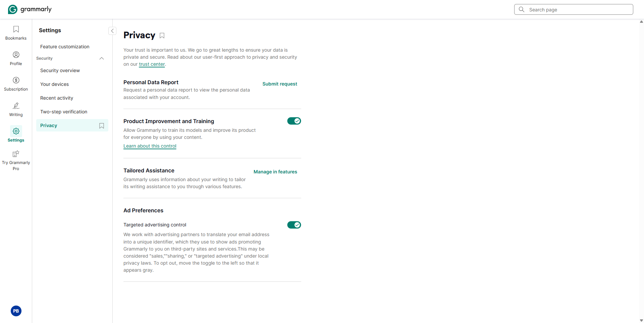The height and width of the screenshot is (323, 644).
Task: Open the PB user avatar
Action: [16, 311]
